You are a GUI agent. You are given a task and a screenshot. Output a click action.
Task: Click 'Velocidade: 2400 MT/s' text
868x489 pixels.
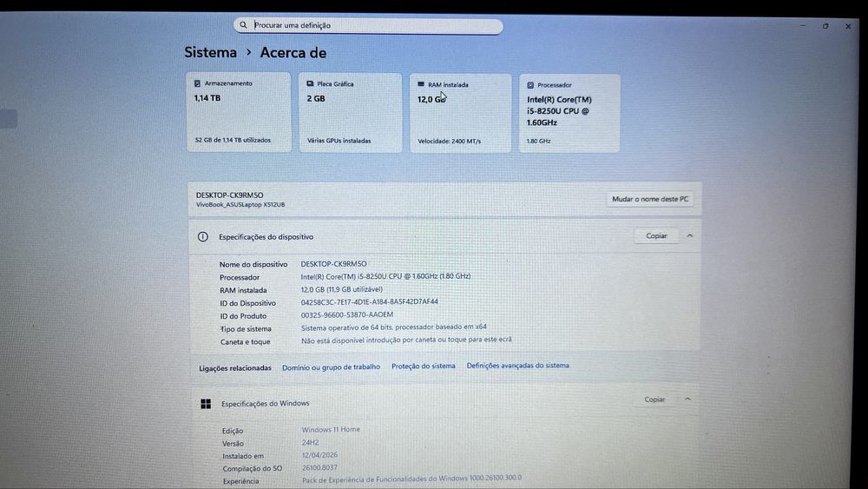click(x=450, y=142)
